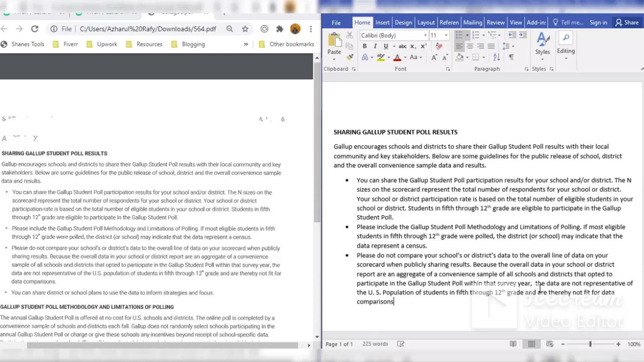Click the Sort A-Z icon
644x362 pixels.
tap(497, 57)
